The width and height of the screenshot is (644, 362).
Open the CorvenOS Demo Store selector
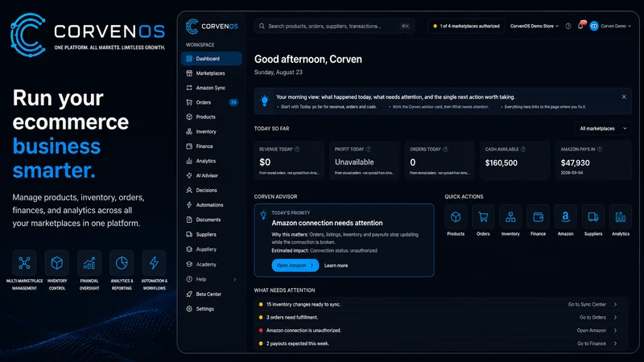point(535,26)
